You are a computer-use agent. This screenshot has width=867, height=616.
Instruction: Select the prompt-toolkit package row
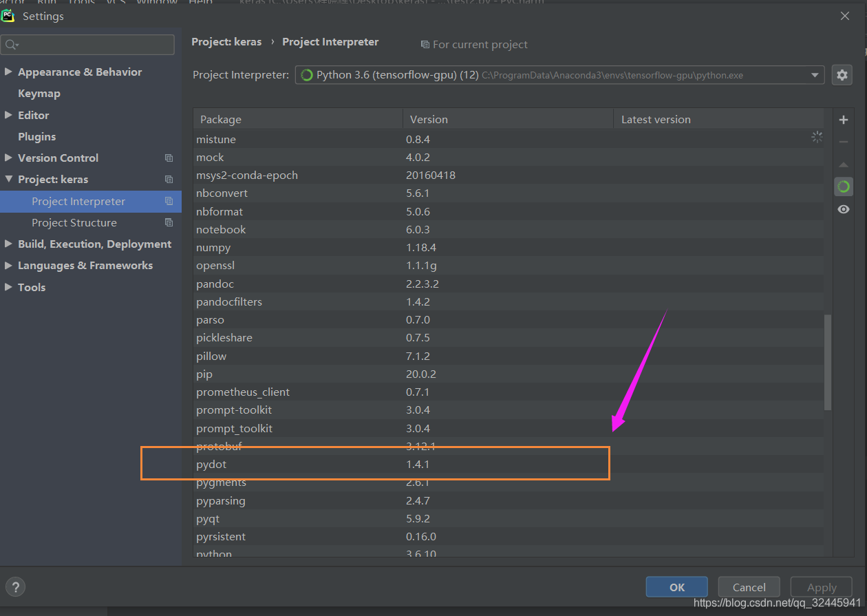tap(509, 410)
